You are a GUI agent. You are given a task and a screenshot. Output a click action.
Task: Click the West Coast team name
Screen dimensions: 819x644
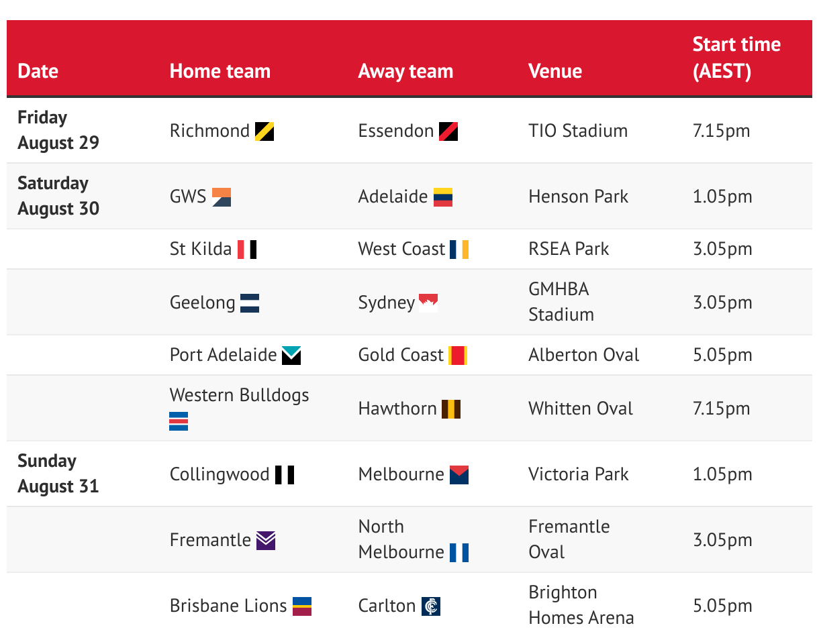coord(401,250)
